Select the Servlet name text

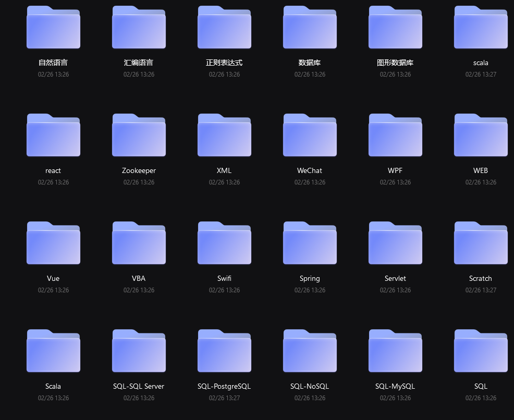coord(395,278)
